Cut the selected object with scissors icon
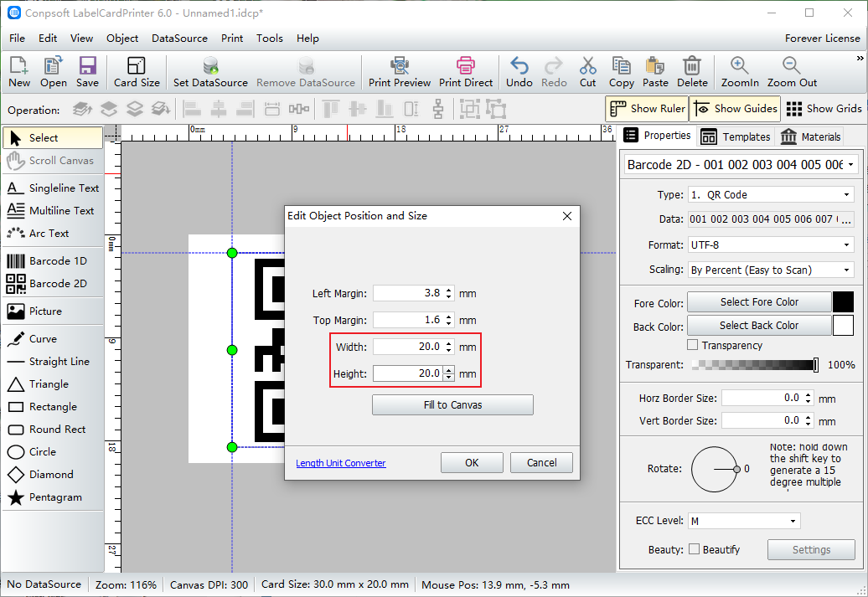Viewport: 868px width, 597px height. pyautogui.click(x=588, y=72)
